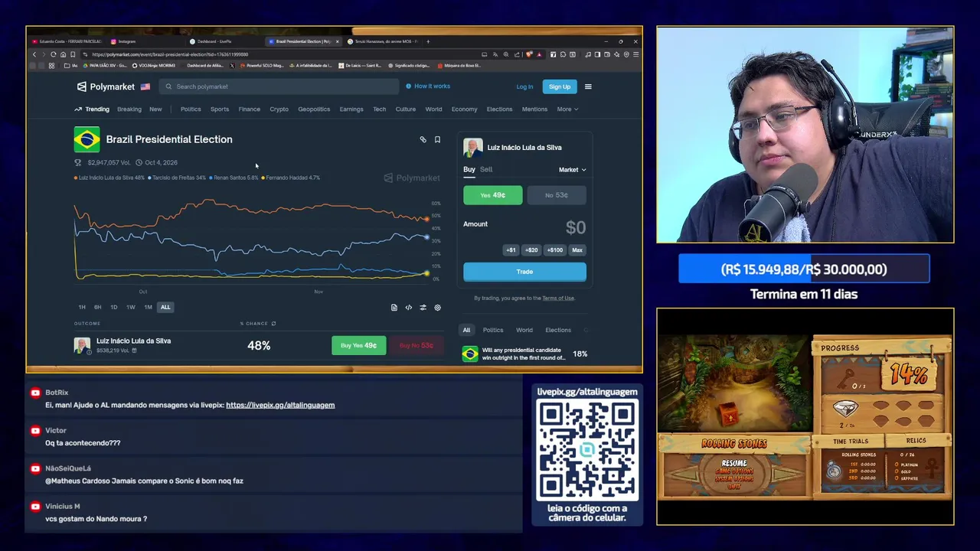The height and width of the screenshot is (551, 980).
Task: Set chart range to 1D
Action: pyautogui.click(x=113, y=307)
